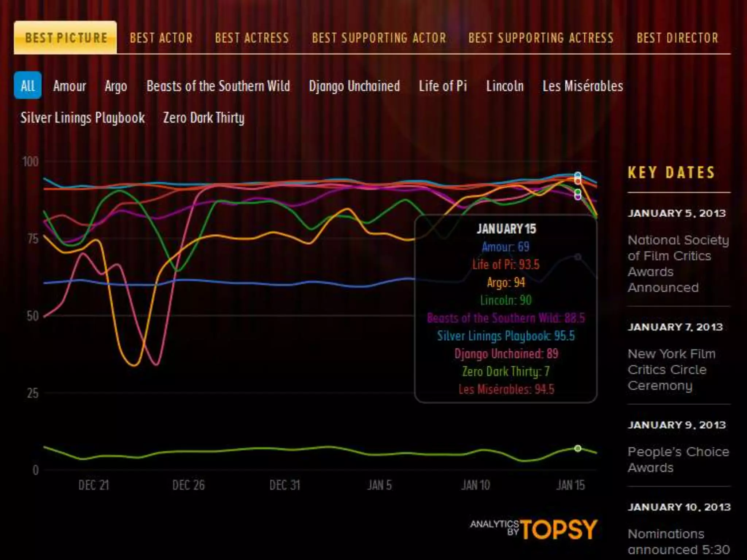
Task: Click the January 5, 2013 key date
Action: [x=676, y=213]
